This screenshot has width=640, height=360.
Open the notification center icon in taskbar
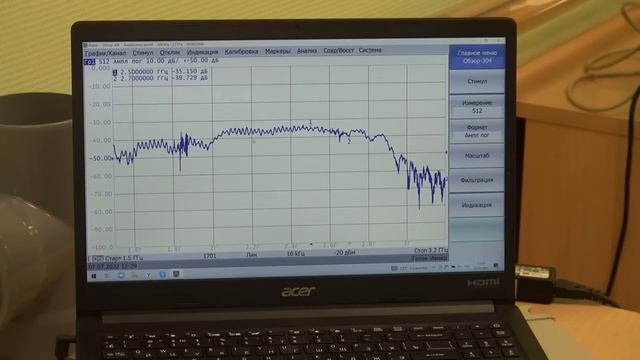[496, 266]
